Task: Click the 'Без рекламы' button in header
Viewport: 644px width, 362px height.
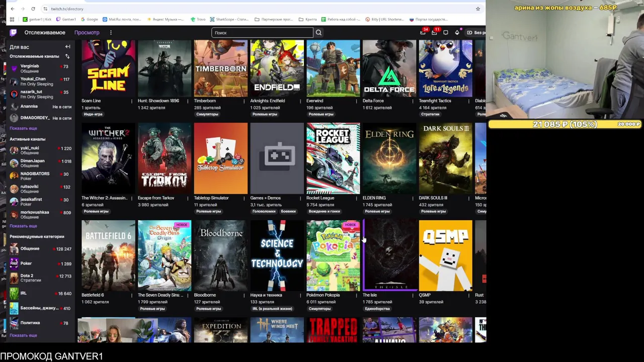Action: pyautogui.click(x=476, y=33)
